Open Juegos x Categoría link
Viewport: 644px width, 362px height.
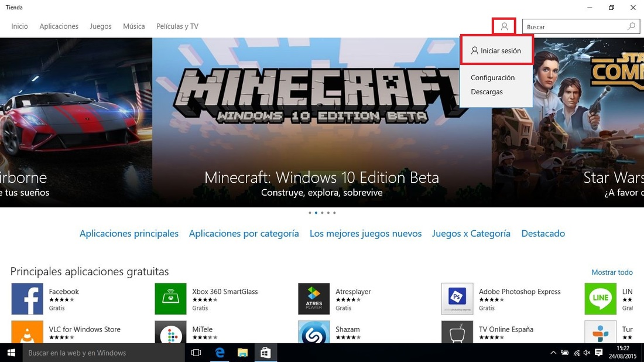[x=471, y=233]
